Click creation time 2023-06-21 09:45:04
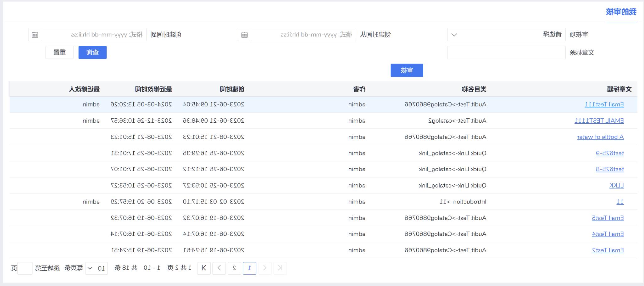The width and height of the screenshot is (644, 286). pos(214,104)
